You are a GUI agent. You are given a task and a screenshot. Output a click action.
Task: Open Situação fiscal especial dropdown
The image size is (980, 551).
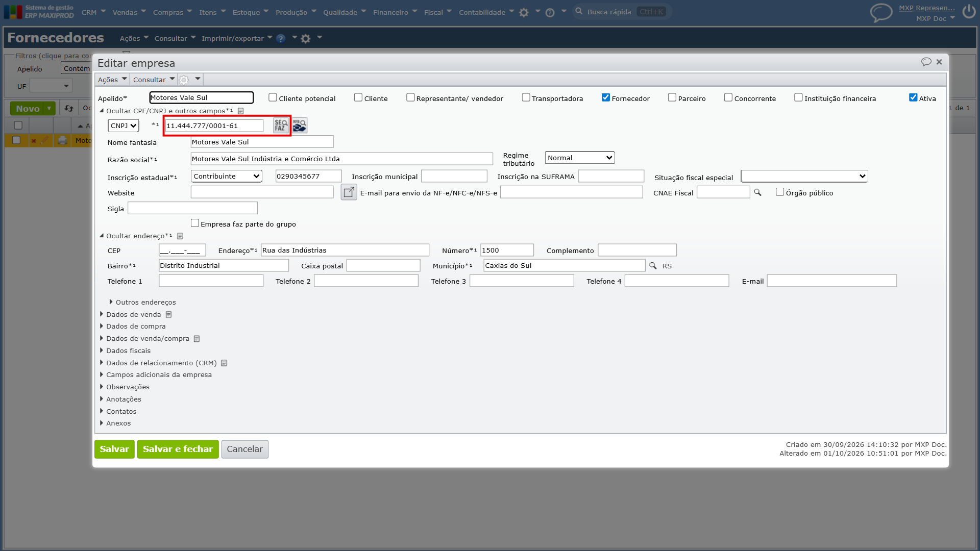click(804, 176)
